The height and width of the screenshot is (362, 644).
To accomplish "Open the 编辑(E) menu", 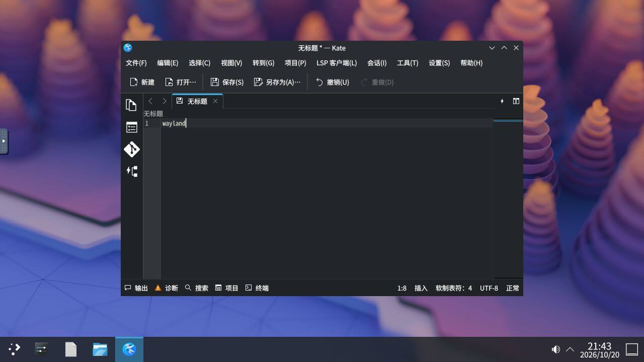I will pyautogui.click(x=168, y=63).
